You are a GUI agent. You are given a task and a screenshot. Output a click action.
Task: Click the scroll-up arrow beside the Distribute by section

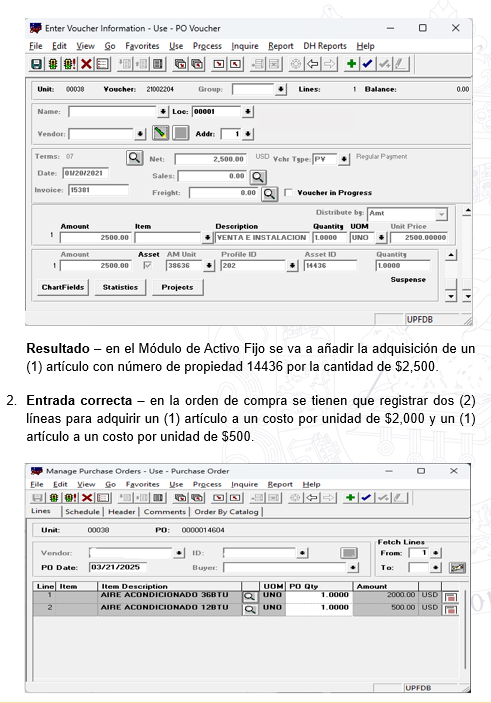tap(467, 211)
